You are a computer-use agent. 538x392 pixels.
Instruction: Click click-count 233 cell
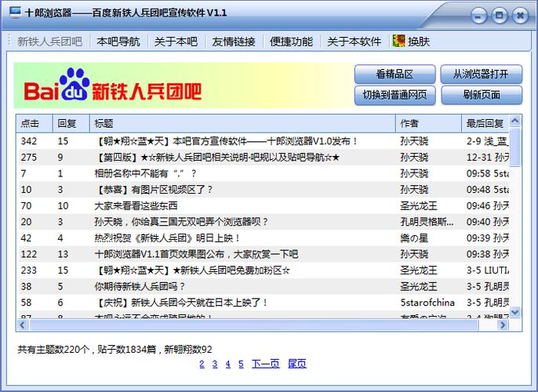pos(29,270)
